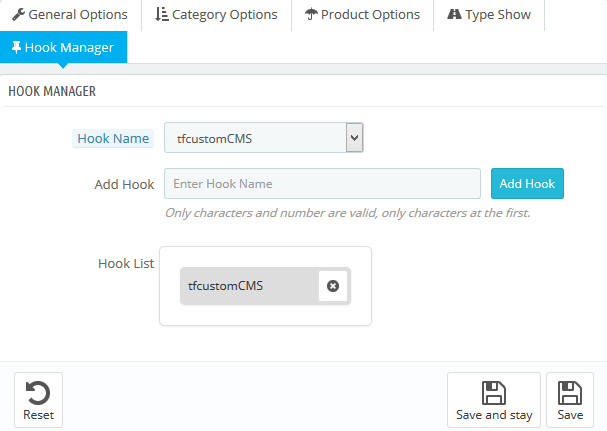Click the blue Add Hook button

click(527, 184)
